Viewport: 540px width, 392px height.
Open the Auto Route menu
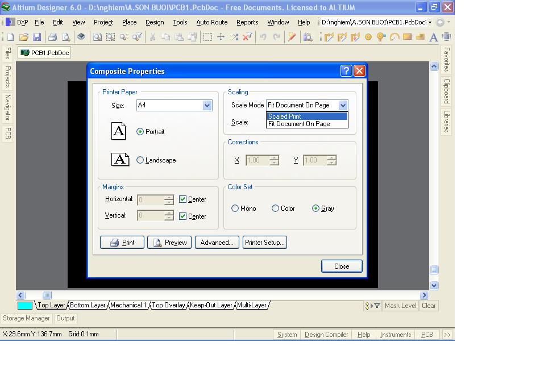pyautogui.click(x=212, y=22)
